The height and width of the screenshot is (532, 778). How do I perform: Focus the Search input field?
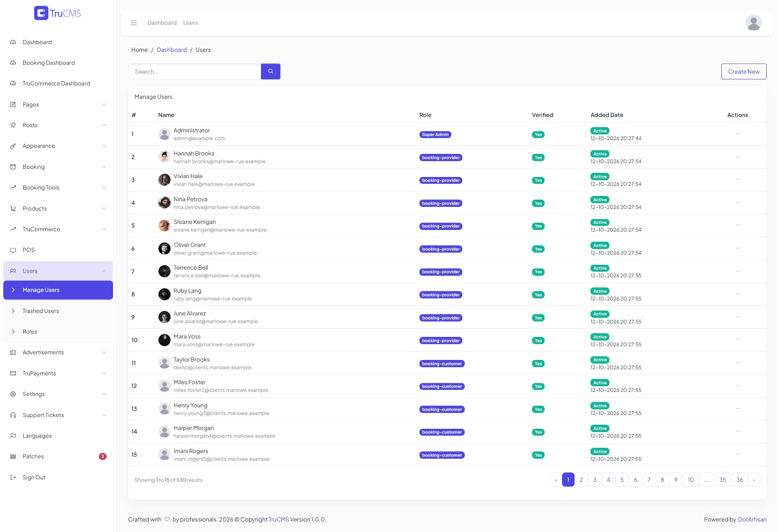[x=194, y=71]
